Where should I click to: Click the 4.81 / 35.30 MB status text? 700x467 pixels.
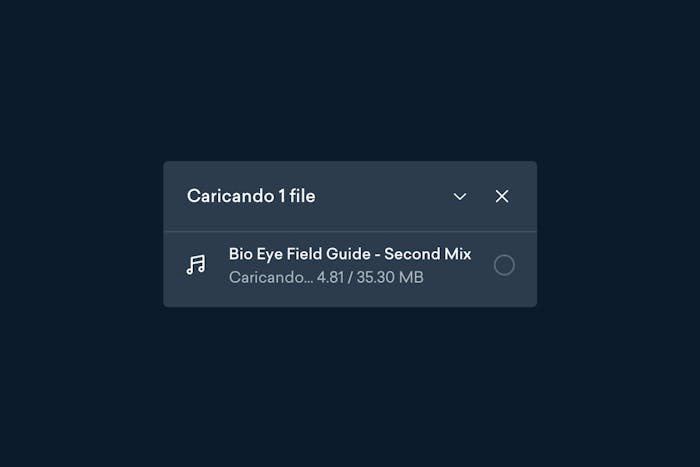[370, 277]
